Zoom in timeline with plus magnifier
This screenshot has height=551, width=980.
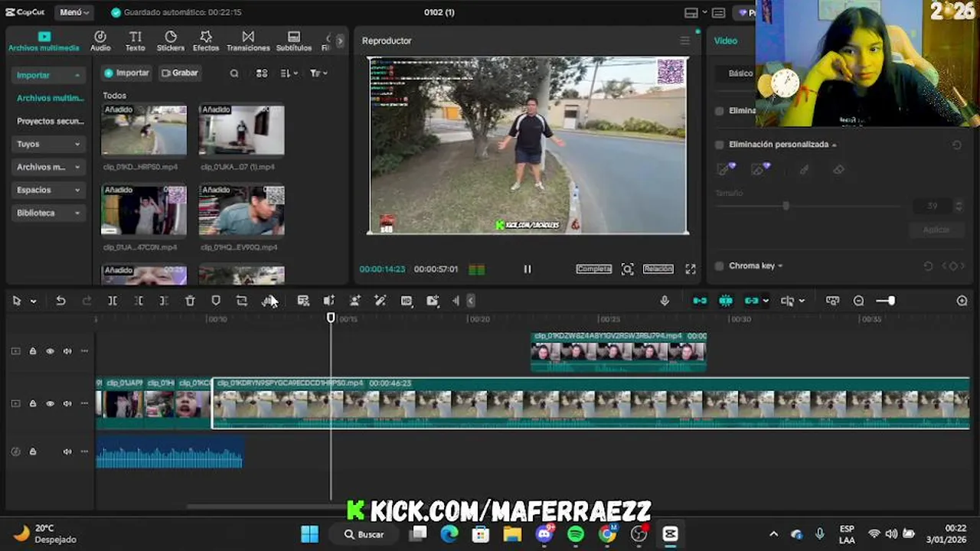click(x=962, y=301)
